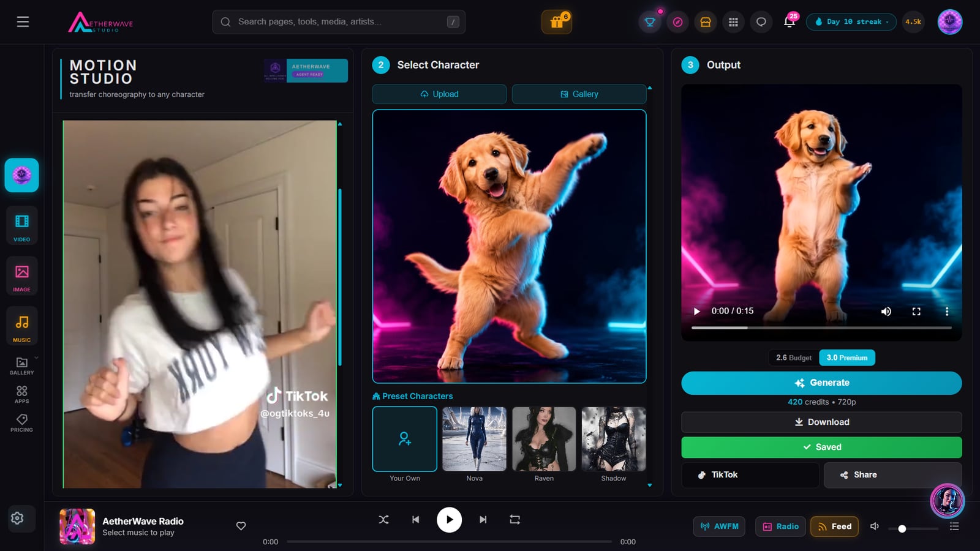
Task: Open the Feed player tab
Action: point(834,527)
